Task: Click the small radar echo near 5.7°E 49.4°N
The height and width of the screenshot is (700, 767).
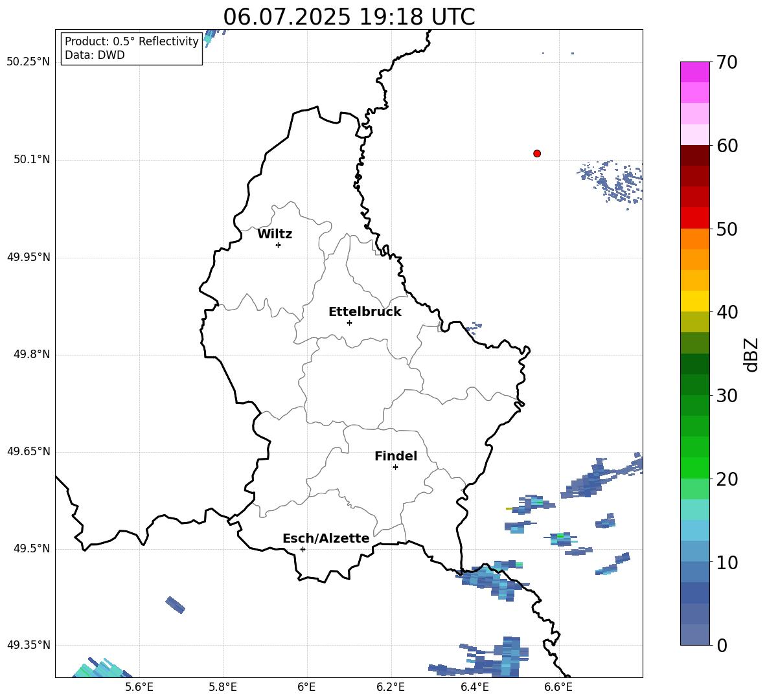Action: coord(175,605)
